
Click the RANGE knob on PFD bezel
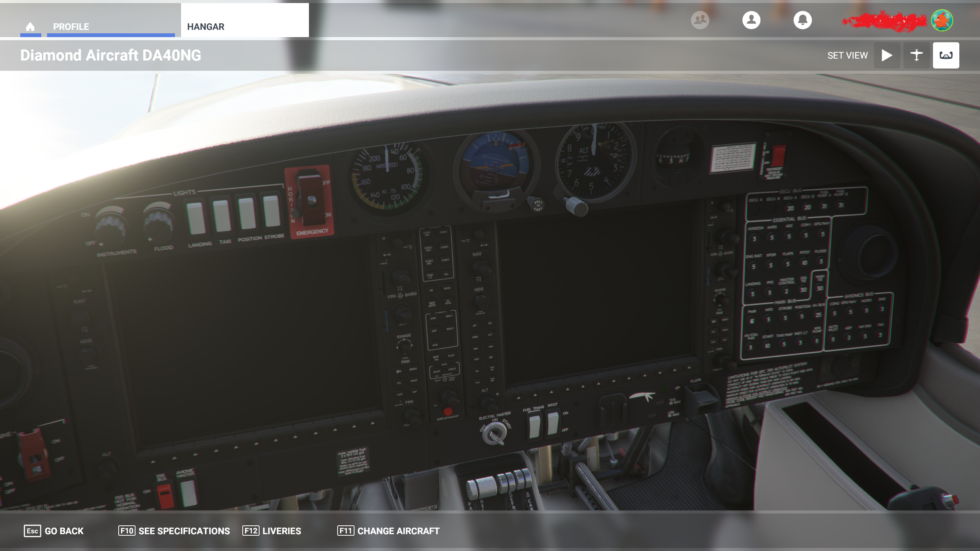(x=404, y=347)
